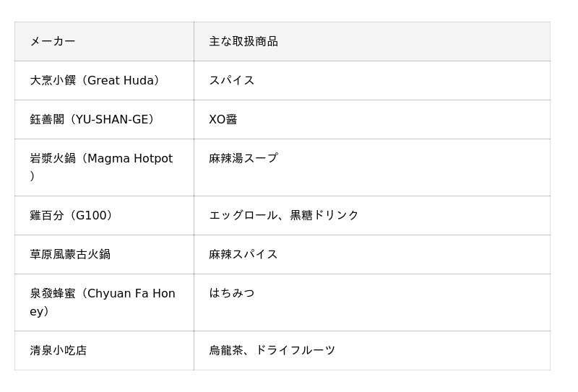578x392 pixels.
Task: Select the 泉發蜂蜜 (Chyuan Fa Honey) cell
Action: 104,302
